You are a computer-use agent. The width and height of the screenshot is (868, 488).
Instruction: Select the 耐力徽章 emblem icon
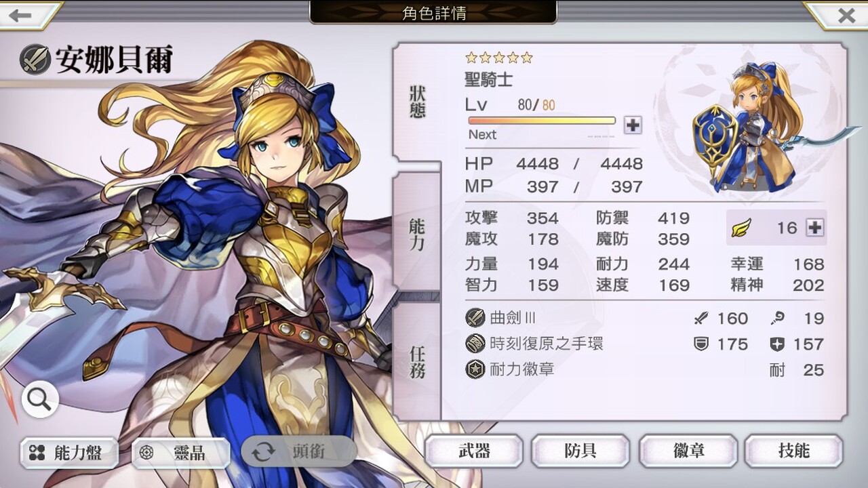[x=475, y=369]
